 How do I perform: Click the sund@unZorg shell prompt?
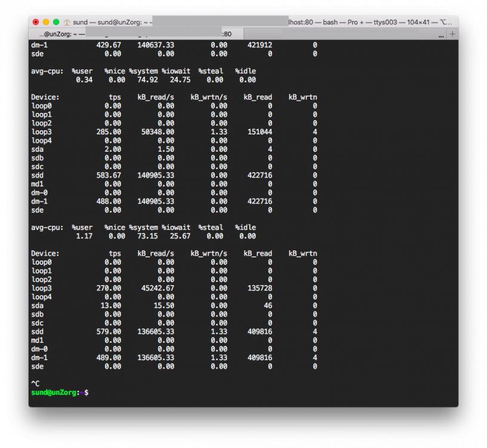click(60, 392)
